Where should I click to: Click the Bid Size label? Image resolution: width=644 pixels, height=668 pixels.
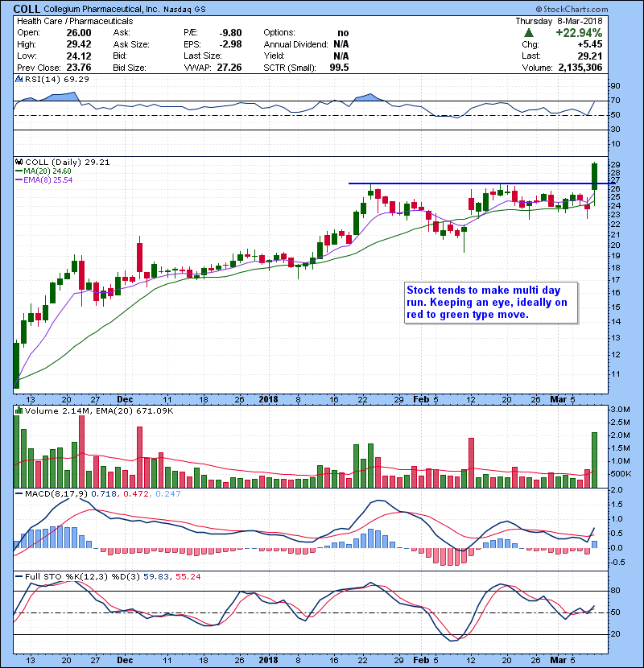click(130, 68)
